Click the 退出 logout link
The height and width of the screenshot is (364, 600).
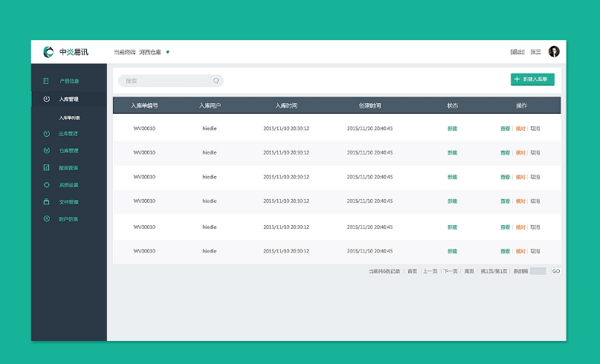pos(517,52)
